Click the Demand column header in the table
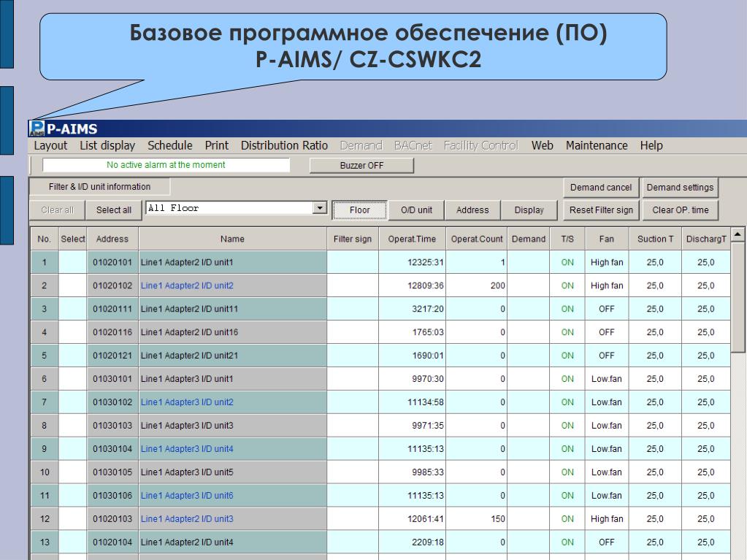This screenshot has width=747, height=560. click(529, 239)
